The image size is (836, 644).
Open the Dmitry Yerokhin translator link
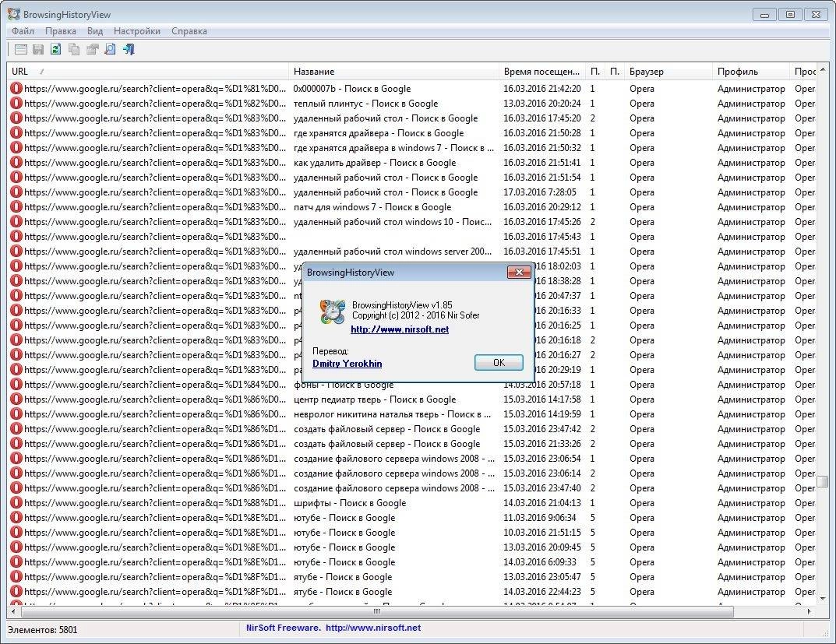click(347, 364)
